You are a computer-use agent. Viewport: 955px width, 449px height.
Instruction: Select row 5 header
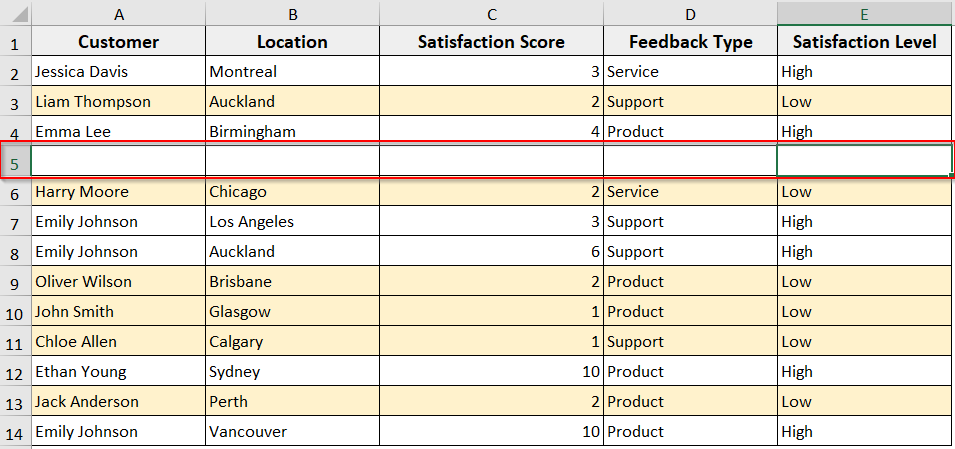tap(15, 162)
